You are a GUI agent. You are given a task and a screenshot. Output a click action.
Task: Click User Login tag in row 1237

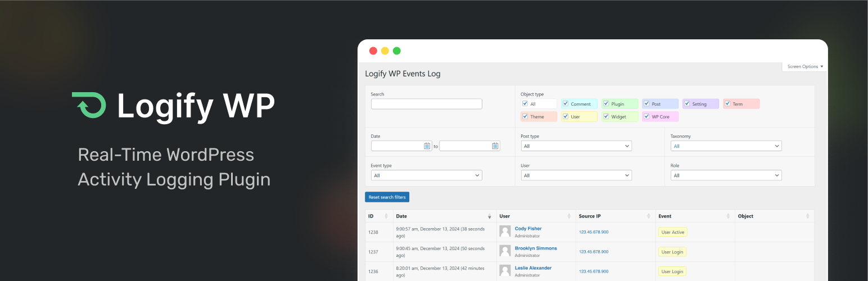(x=672, y=252)
